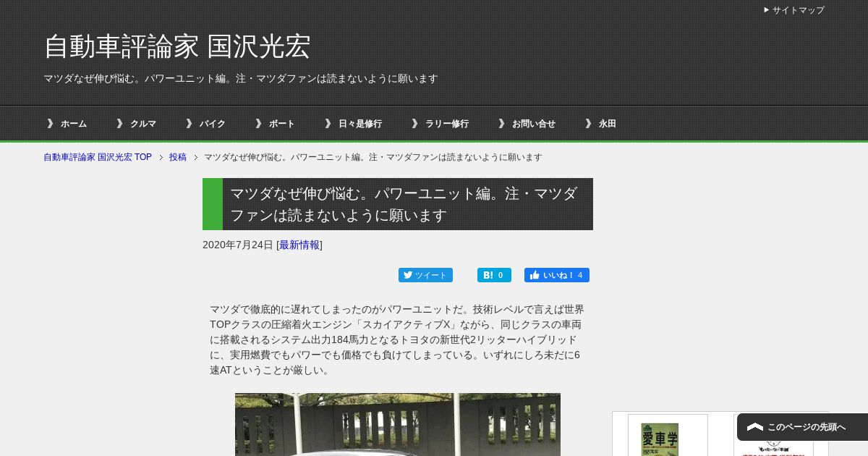Select ラリー修行 in navigation

pos(440,124)
